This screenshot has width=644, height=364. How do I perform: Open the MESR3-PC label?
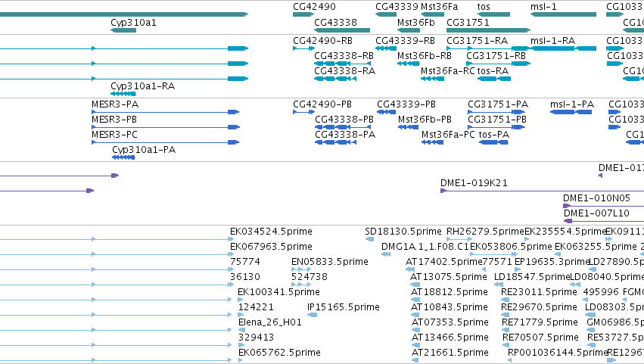(x=114, y=135)
